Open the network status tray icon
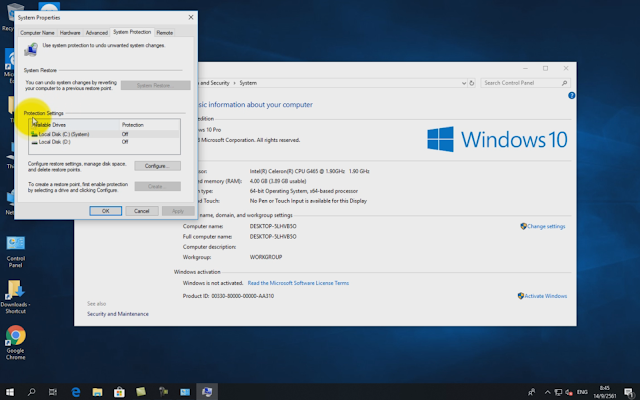Image resolution: width=640 pixels, height=400 pixels. click(x=558, y=392)
